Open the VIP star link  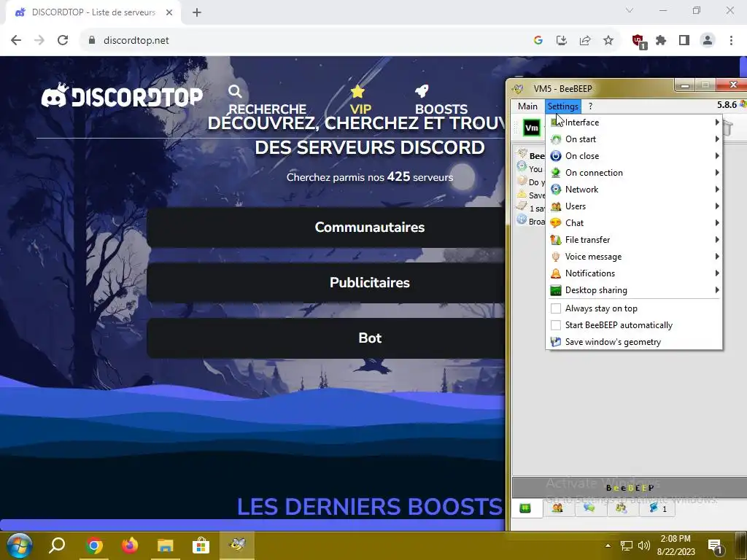coord(360,100)
